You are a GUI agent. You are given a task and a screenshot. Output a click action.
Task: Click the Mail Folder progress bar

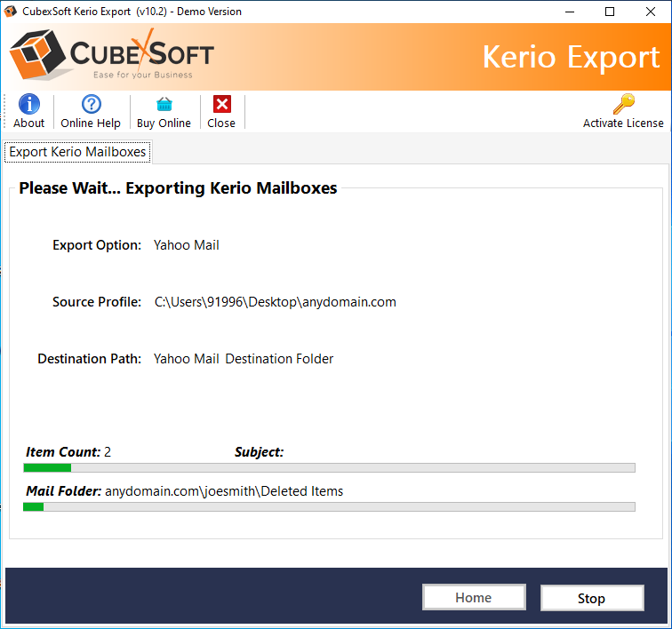pos(329,506)
